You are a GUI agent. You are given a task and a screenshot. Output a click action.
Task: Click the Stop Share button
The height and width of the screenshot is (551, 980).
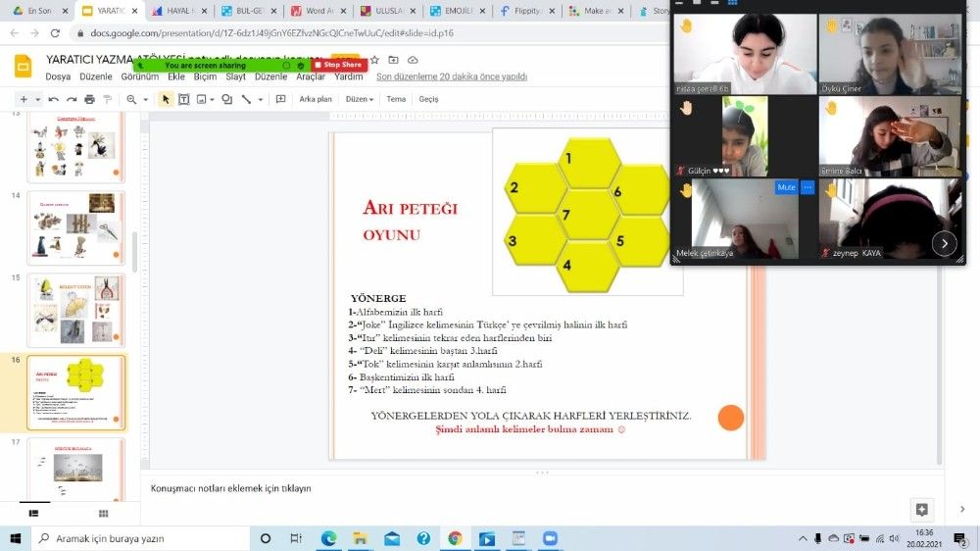click(x=338, y=65)
